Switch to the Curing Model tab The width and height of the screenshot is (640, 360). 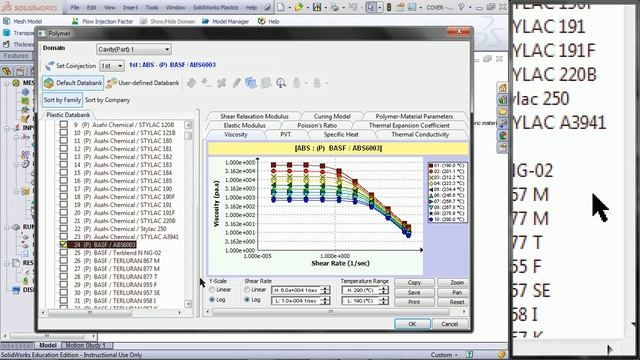point(332,116)
